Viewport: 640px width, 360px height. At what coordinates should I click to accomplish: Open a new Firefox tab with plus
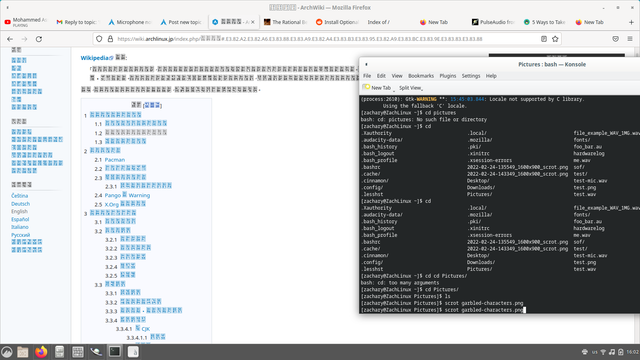(x=631, y=22)
